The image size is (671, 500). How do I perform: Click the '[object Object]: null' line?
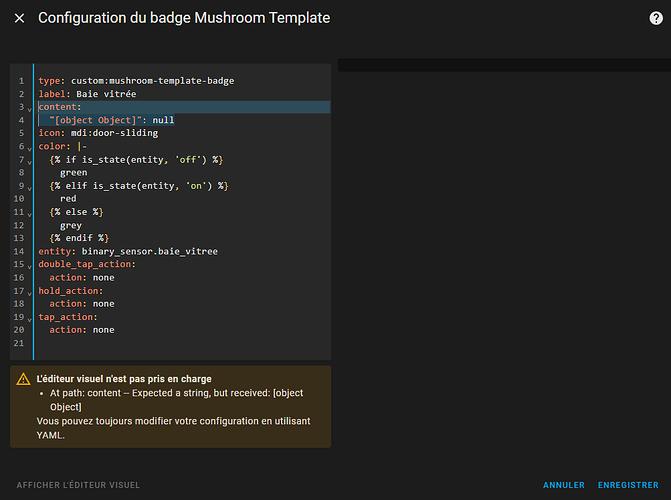pyautogui.click(x=112, y=120)
